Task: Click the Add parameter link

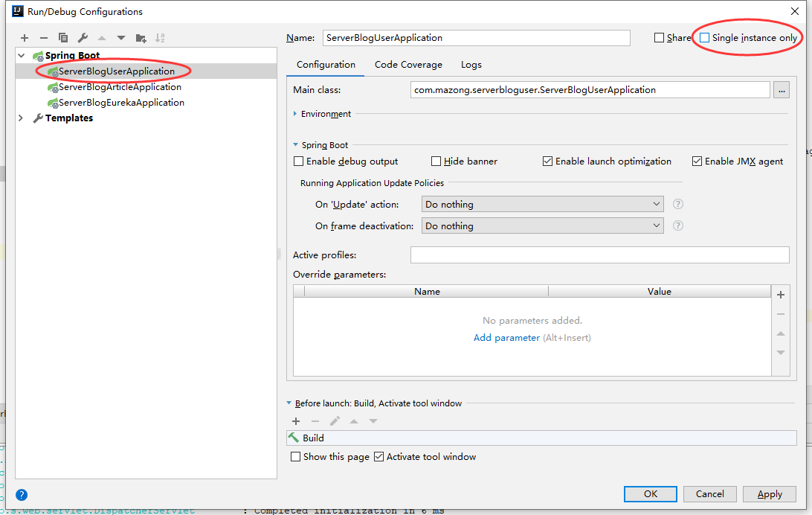Action: pyautogui.click(x=506, y=338)
